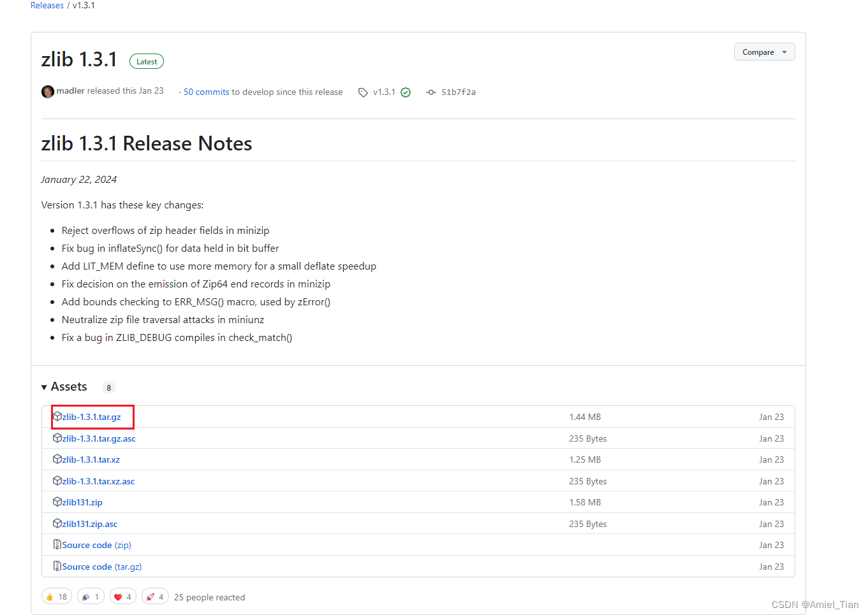Screen dimensions: 868x615
Task: Click 'Version 1.3.1 has these key changes' text
Action: click(122, 205)
